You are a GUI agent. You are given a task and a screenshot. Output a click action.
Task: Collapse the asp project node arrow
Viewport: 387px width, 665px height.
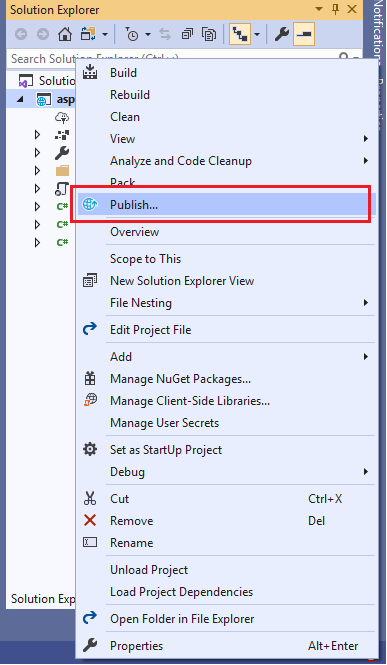tap(21, 100)
